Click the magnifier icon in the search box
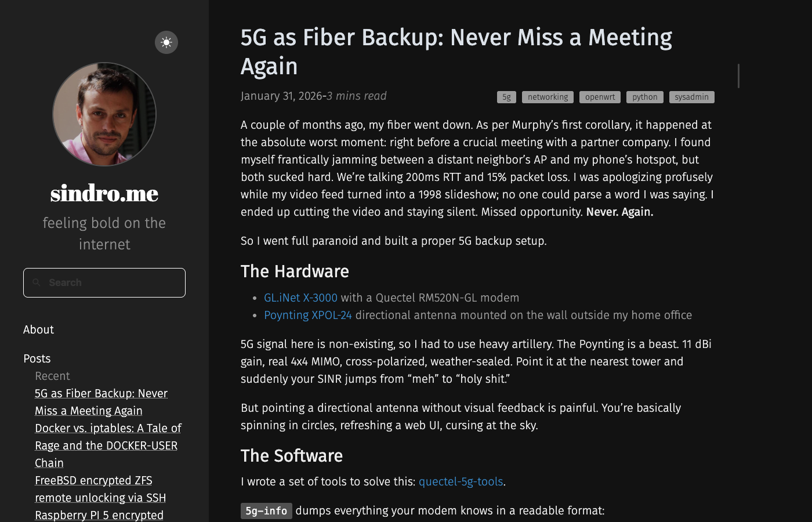 click(37, 282)
